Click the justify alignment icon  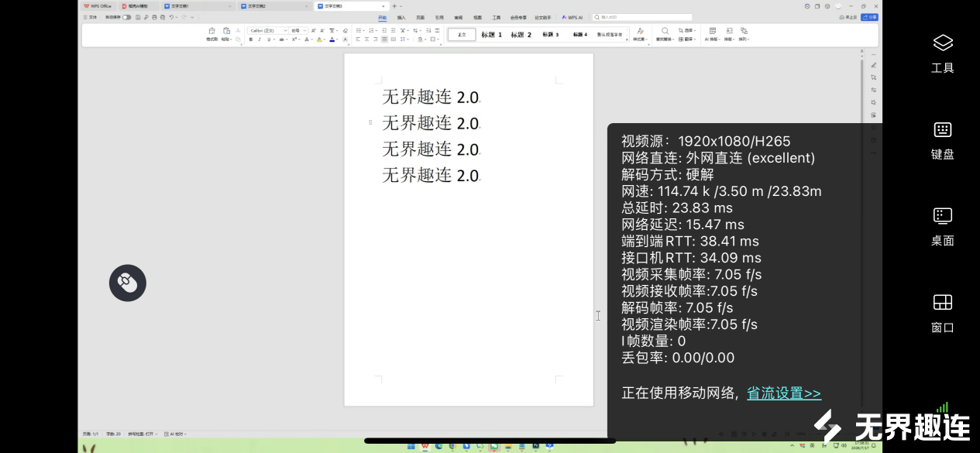(x=384, y=39)
